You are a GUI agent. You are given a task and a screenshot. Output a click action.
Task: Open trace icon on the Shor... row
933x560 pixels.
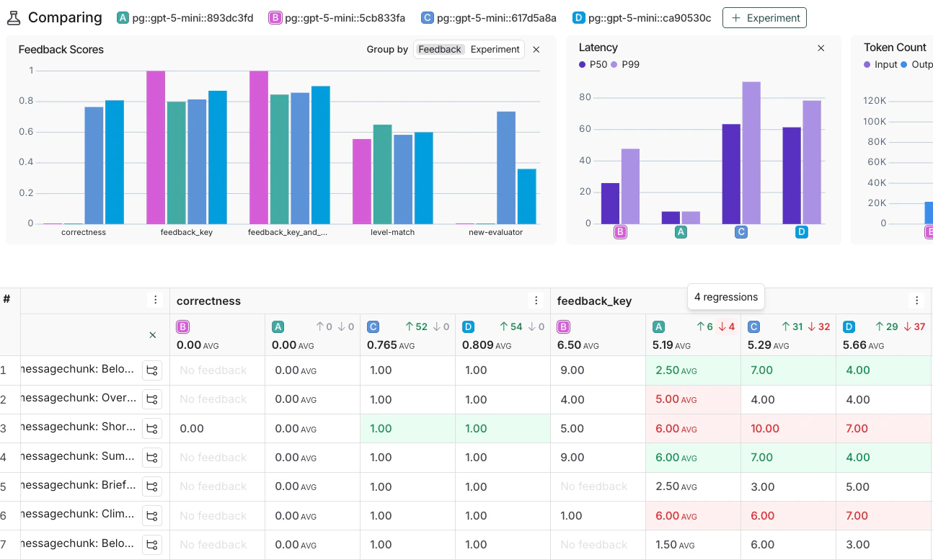(152, 428)
